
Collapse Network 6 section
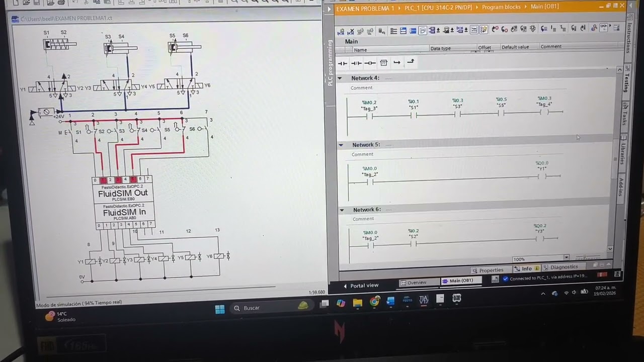342,210
